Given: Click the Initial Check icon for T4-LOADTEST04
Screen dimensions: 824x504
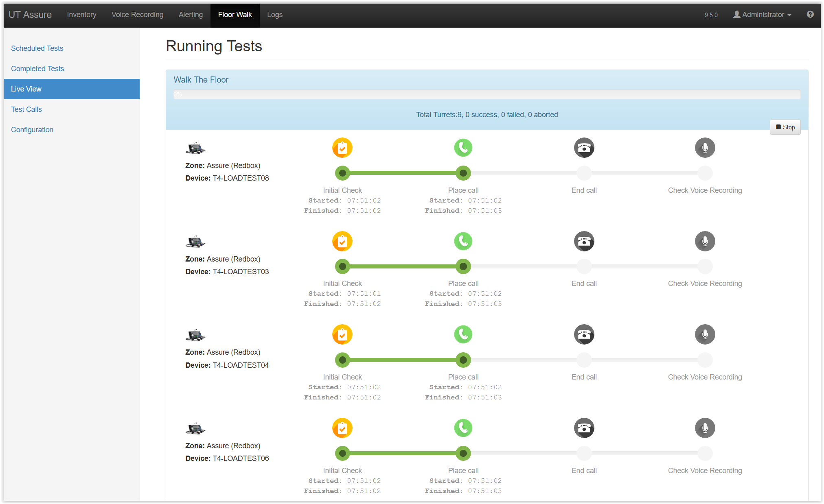Looking at the screenshot, I should (x=342, y=334).
